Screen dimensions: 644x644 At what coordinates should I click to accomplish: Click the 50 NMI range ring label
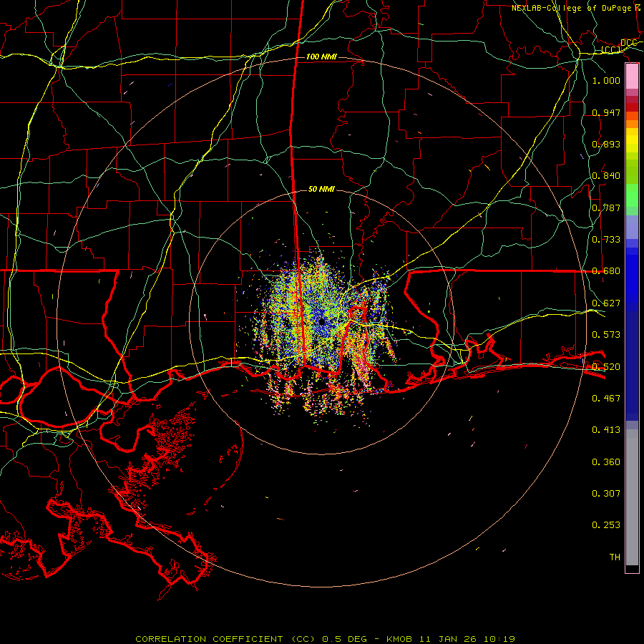coord(321,189)
